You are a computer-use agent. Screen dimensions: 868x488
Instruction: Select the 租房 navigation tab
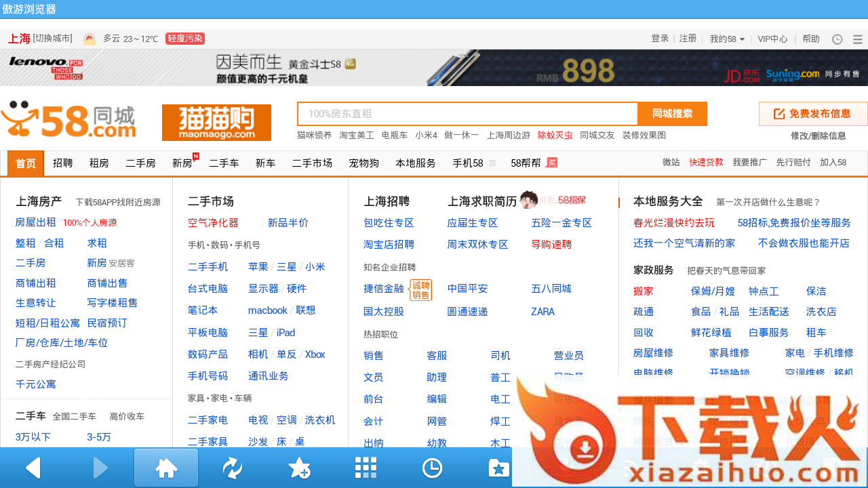[99, 163]
